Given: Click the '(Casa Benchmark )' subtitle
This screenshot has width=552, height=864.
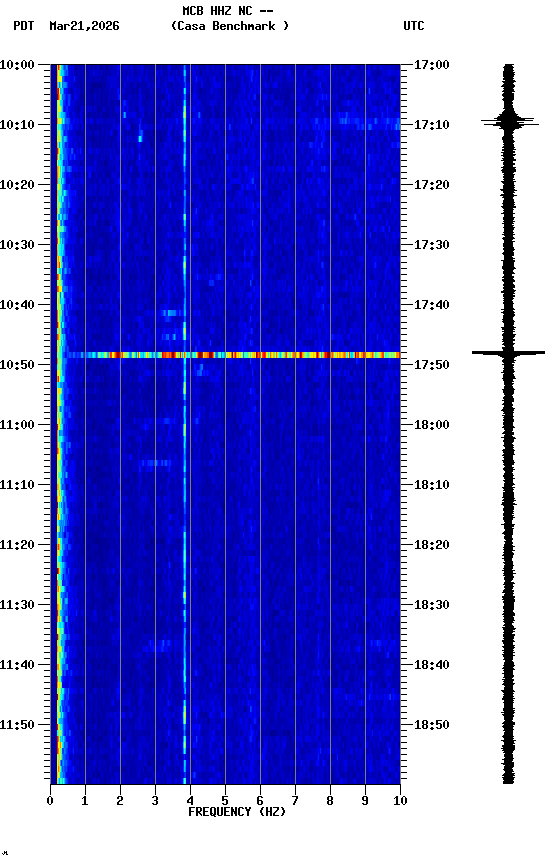Looking at the screenshot, I should [230, 26].
